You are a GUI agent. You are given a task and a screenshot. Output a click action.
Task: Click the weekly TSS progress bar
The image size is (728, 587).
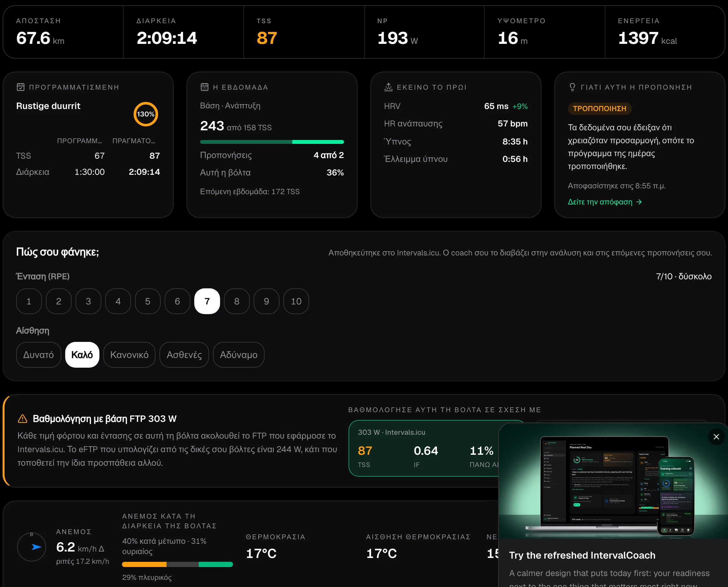272,142
